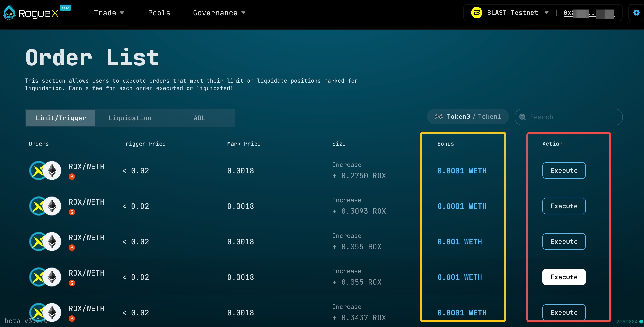Click the BLAST network yellow icon
The height and width of the screenshot is (327, 644).
[477, 13]
